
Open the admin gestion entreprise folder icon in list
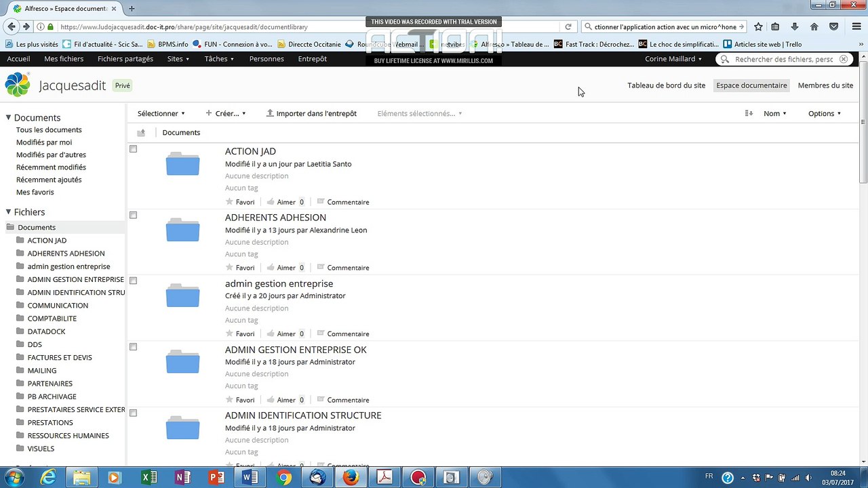click(182, 296)
